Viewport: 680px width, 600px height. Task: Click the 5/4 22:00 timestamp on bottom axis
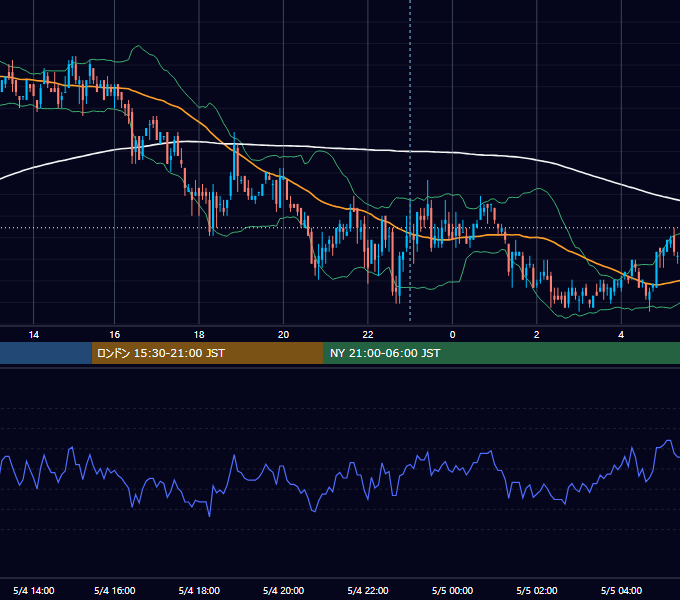click(x=368, y=590)
